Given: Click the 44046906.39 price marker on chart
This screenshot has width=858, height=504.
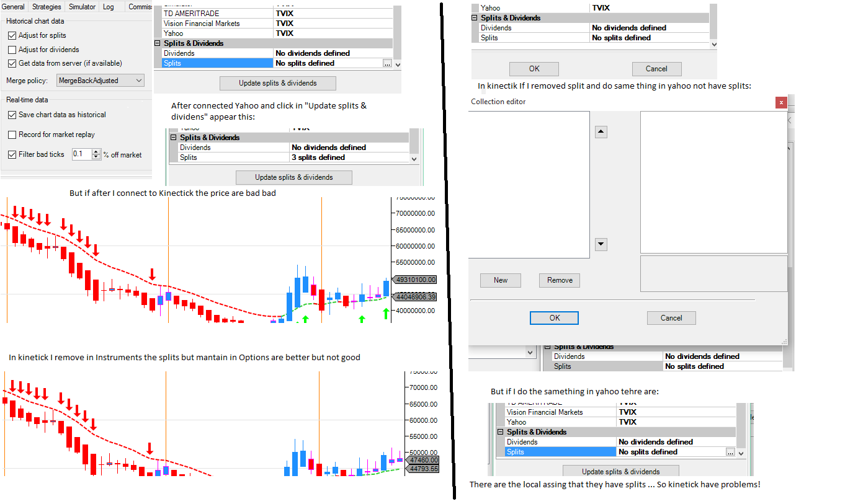Looking at the screenshot, I should tap(416, 298).
